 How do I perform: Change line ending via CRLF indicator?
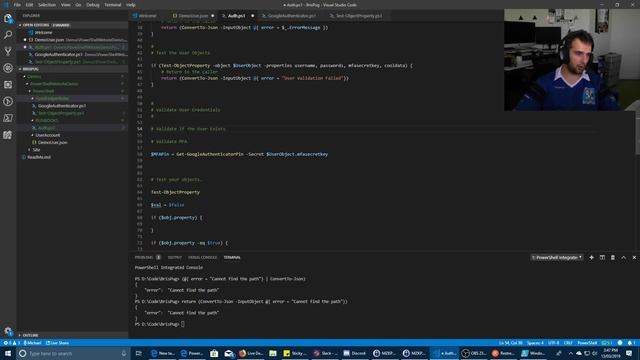[x=568, y=343]
